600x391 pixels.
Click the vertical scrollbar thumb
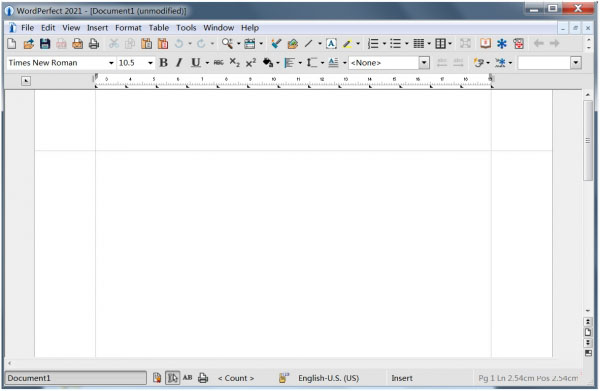(588, 140)
